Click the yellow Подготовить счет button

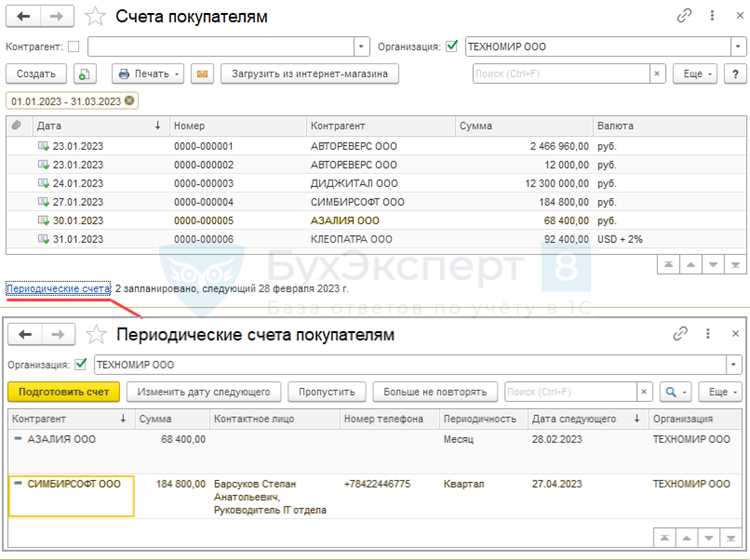point(64,392)
